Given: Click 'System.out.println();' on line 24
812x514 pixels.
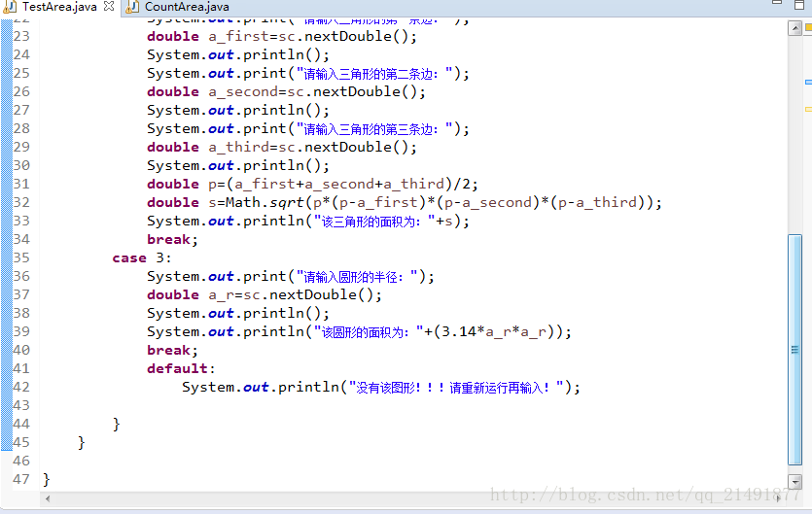Looking at the screenshot, I should coord(238,55).
